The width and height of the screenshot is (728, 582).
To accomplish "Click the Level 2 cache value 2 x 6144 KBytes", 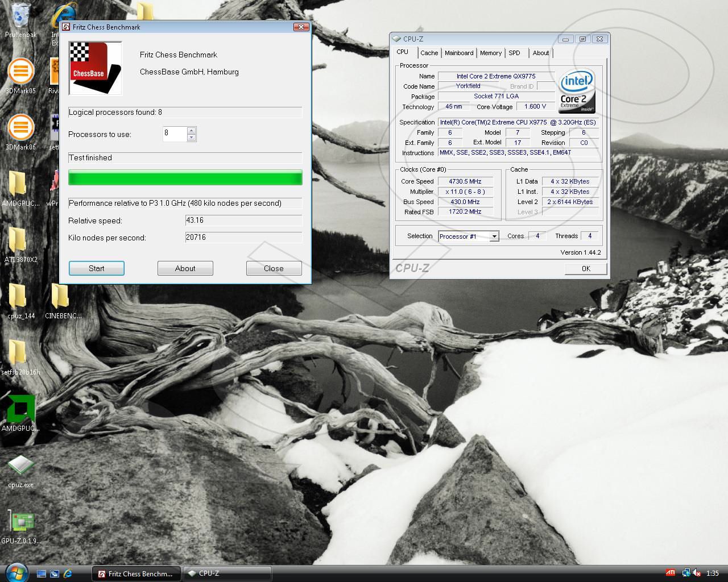I will pos(570,202).
